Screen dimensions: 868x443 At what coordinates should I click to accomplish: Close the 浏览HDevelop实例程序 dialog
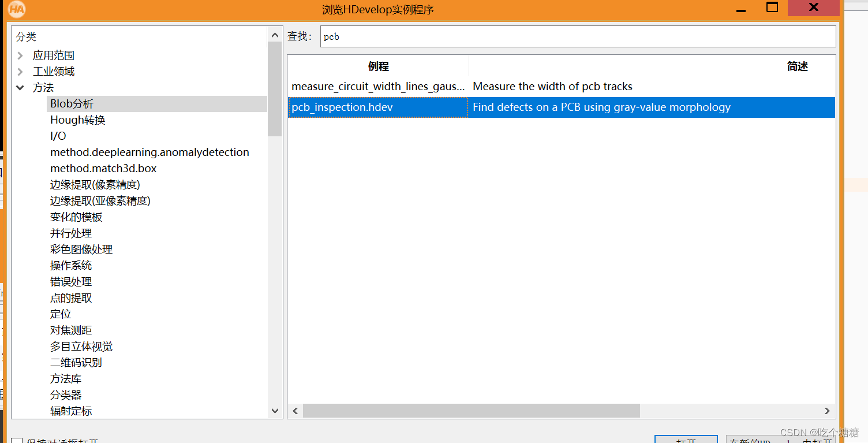pyautogui.click(x=813, y=8)
